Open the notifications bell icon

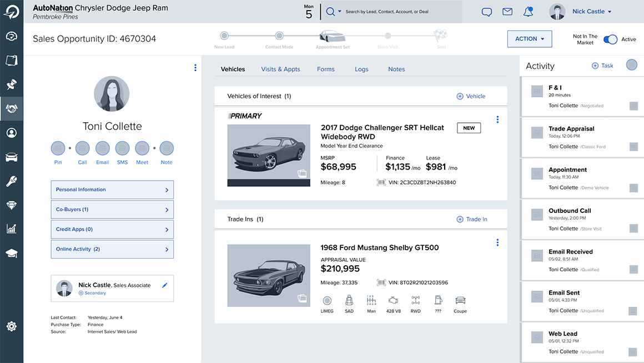[x=528, y=12]
